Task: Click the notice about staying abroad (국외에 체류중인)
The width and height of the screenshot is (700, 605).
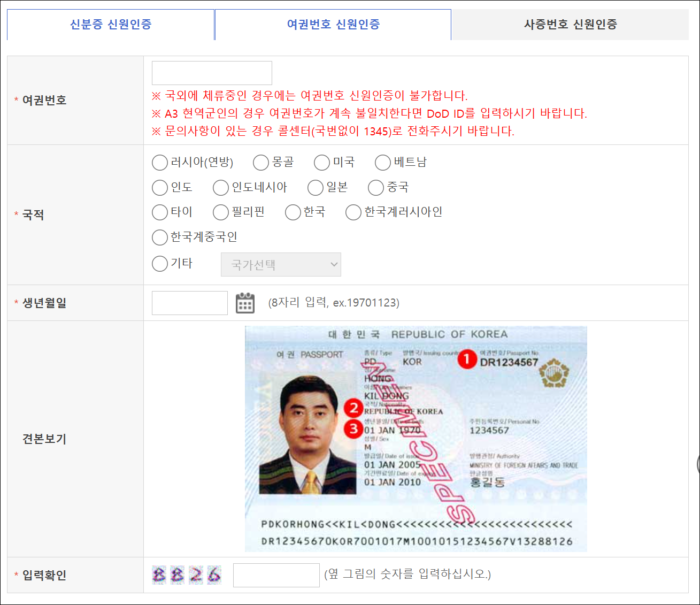Action: pos(310,96)
